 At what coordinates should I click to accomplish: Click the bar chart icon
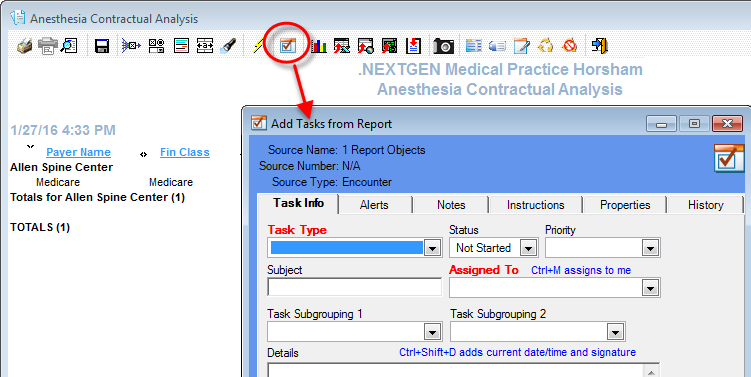(x=319, y=46)
